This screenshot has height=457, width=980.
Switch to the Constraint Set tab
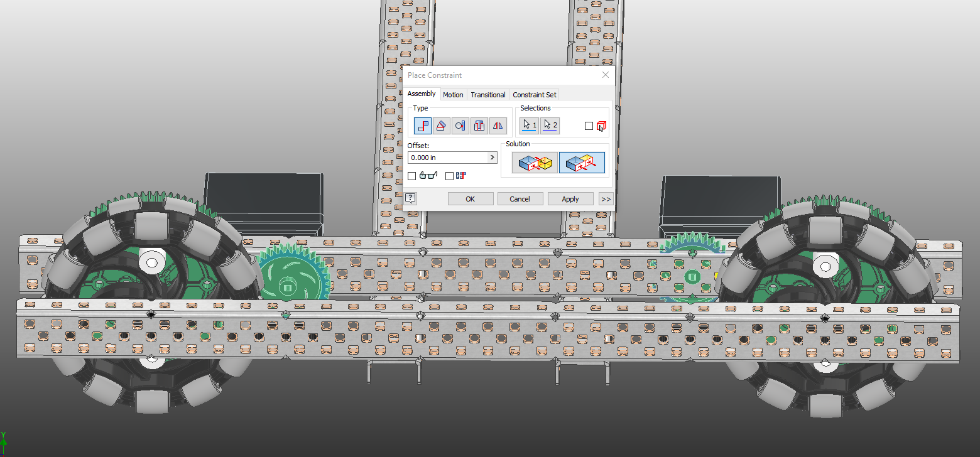tap(534, 95)
